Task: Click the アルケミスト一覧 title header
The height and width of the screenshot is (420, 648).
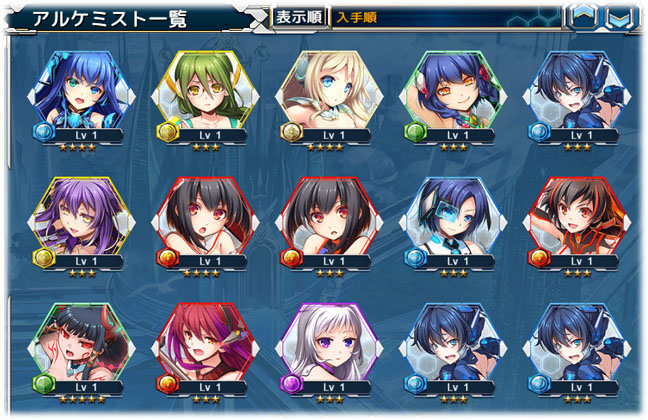Action: pos(110,19)
